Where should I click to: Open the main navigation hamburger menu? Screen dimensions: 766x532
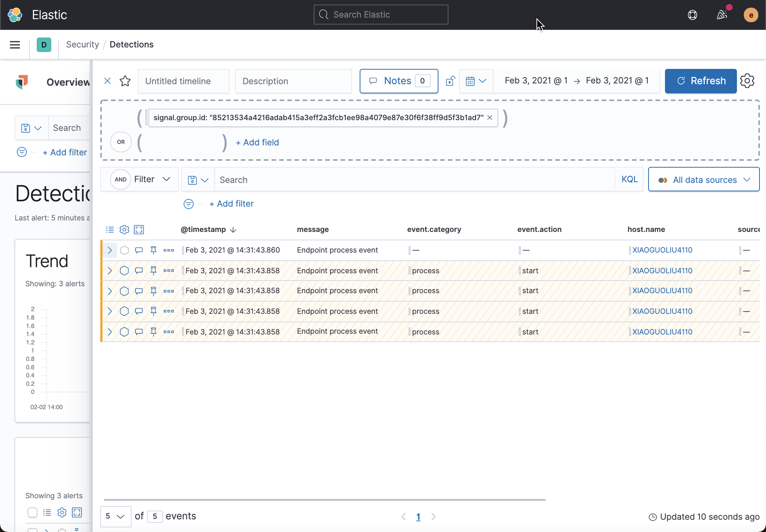15,44
